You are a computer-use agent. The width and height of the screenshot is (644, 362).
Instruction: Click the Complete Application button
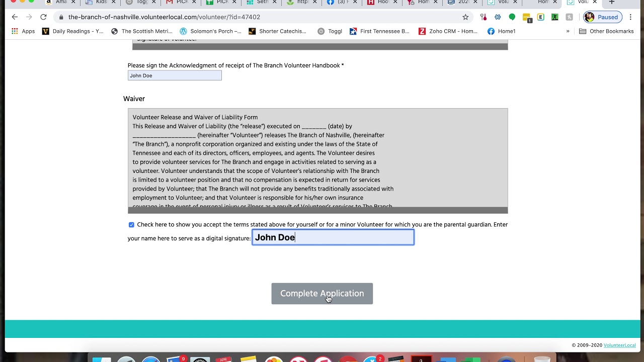click(322, 294)
